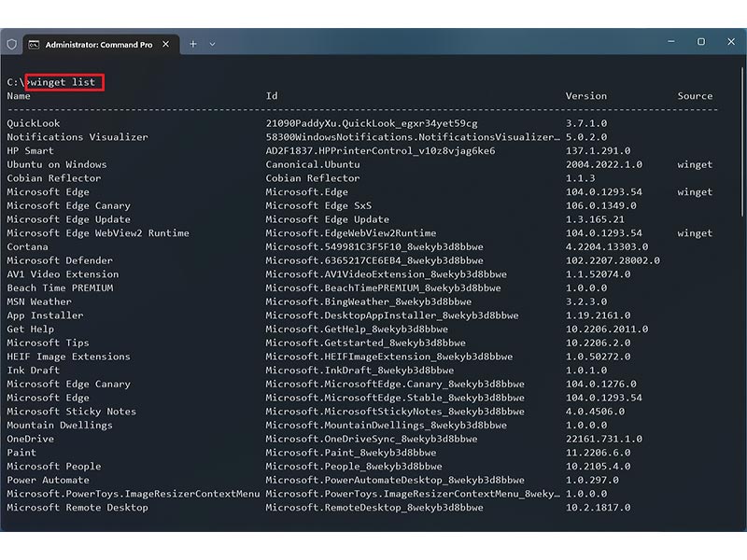Close the Administrator: Command Prompt tab
Screen dimensions: 747x560
coord(166,44)
